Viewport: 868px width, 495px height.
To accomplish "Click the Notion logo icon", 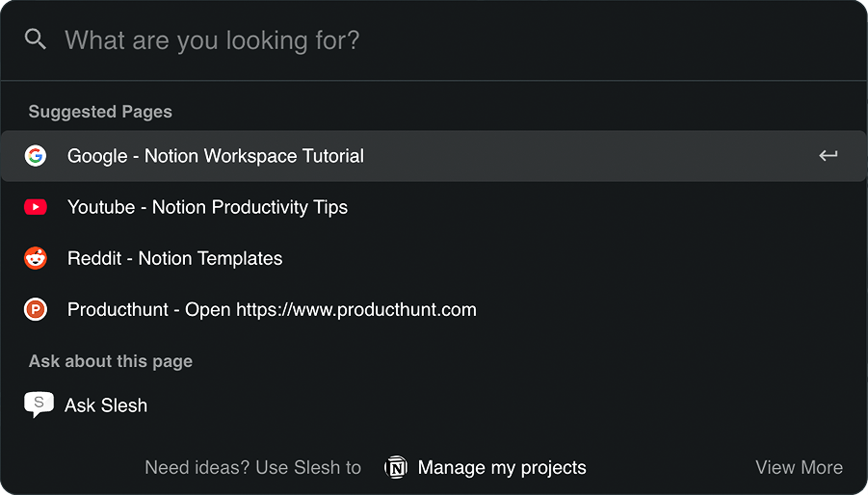I will [x=396, y=467].
